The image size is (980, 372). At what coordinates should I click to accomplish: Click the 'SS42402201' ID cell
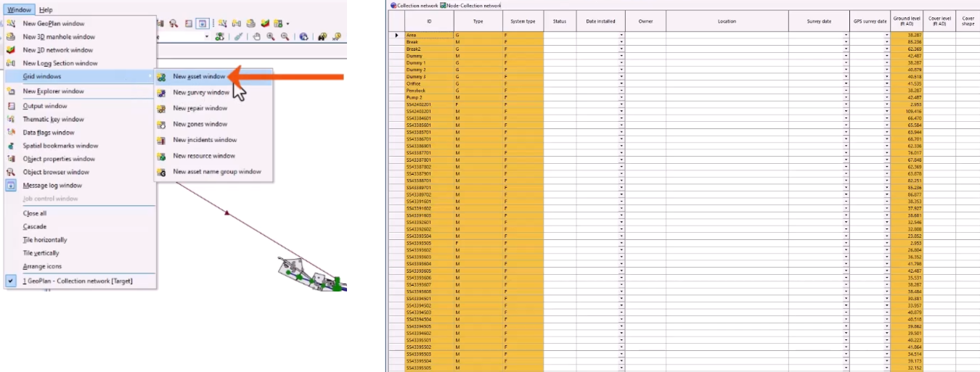pyautogui.click(x=429, y=104)
